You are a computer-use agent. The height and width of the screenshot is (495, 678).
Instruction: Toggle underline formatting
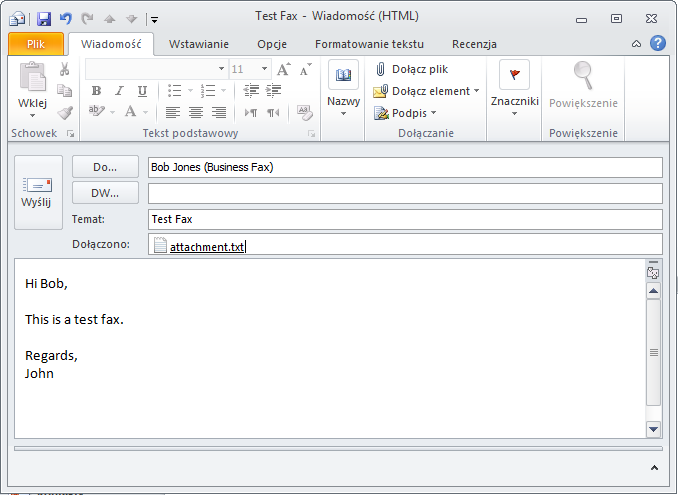click(x=142, y=91)
